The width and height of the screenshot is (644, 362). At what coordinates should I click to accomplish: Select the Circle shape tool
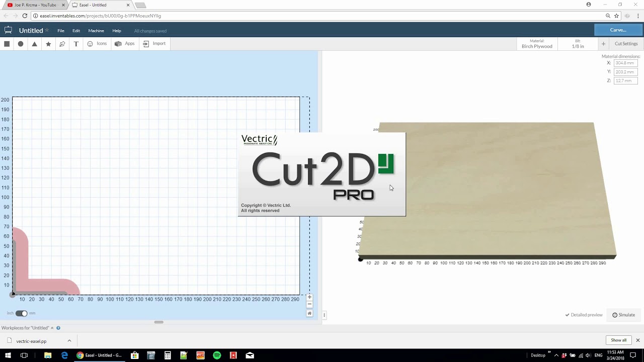pos(21,44)
